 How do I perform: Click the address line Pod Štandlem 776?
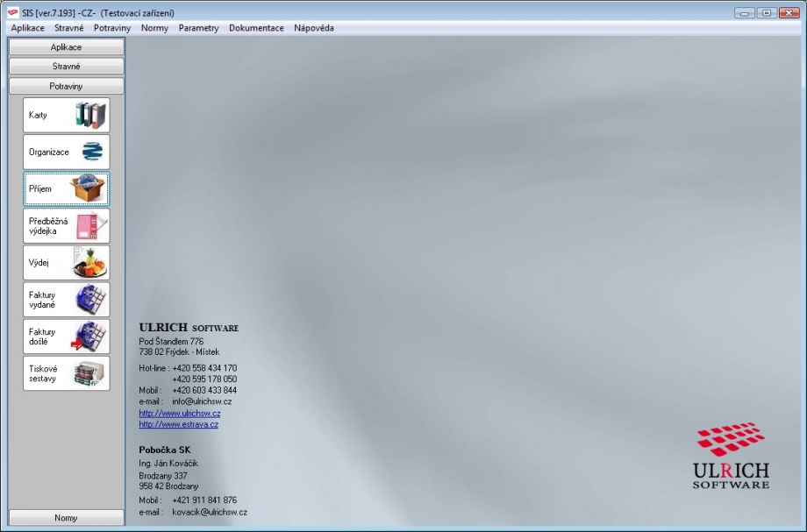[x=171, y=341]
